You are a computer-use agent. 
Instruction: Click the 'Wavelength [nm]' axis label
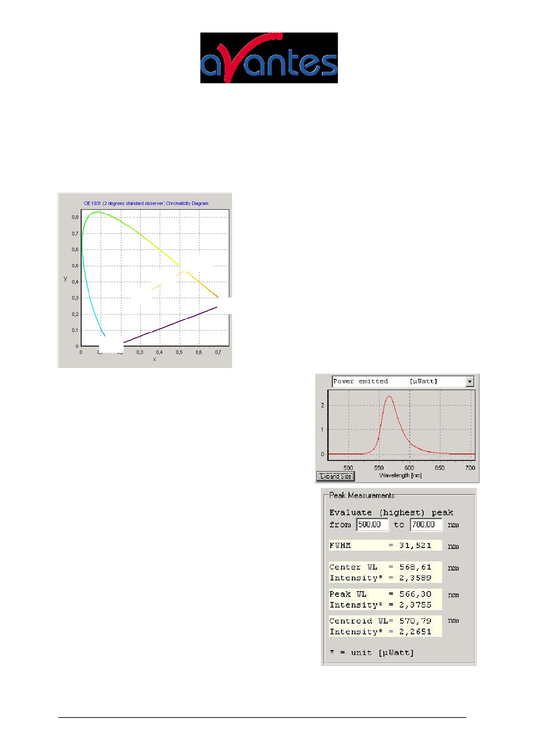point(400,475)
